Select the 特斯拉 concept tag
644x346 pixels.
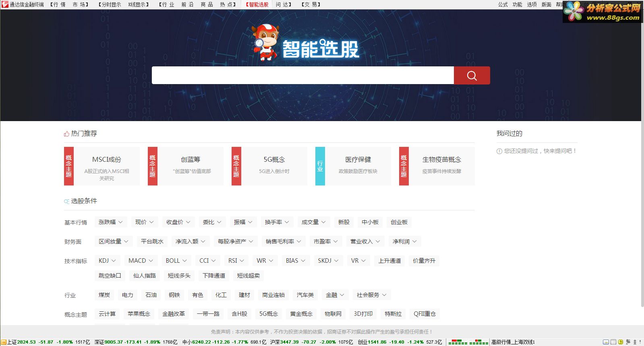pyautogui.click(x=393, y=314)
